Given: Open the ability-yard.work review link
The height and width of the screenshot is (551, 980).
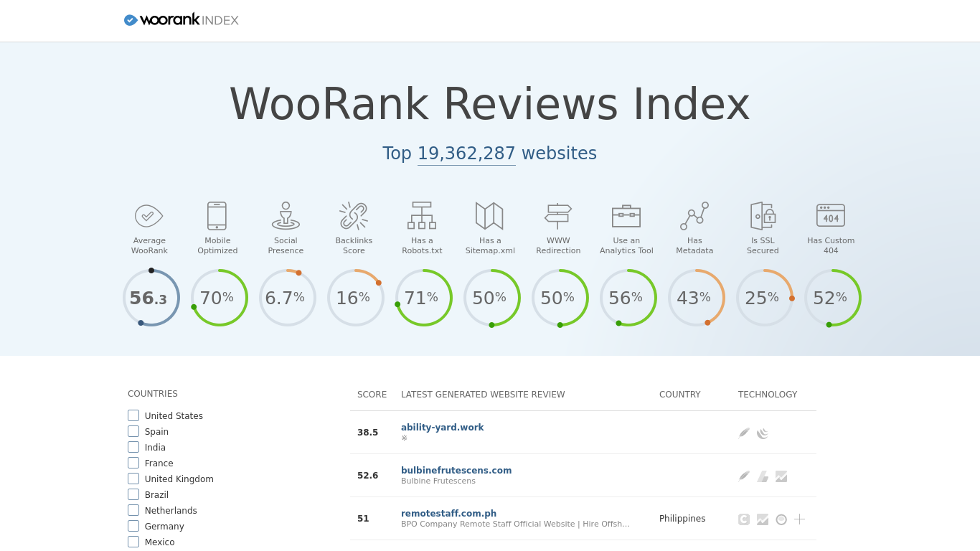Looking at the screenshot, I should (442, 428).
